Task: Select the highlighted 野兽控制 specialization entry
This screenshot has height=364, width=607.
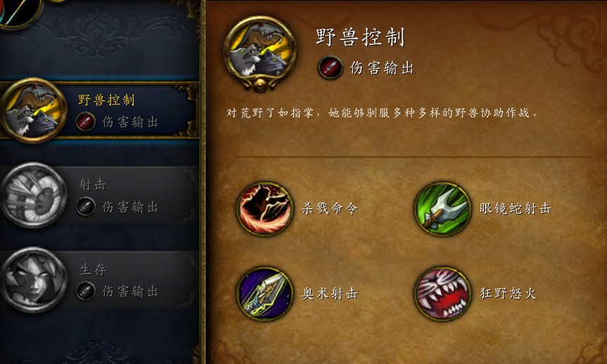Action: coord(99,110)
